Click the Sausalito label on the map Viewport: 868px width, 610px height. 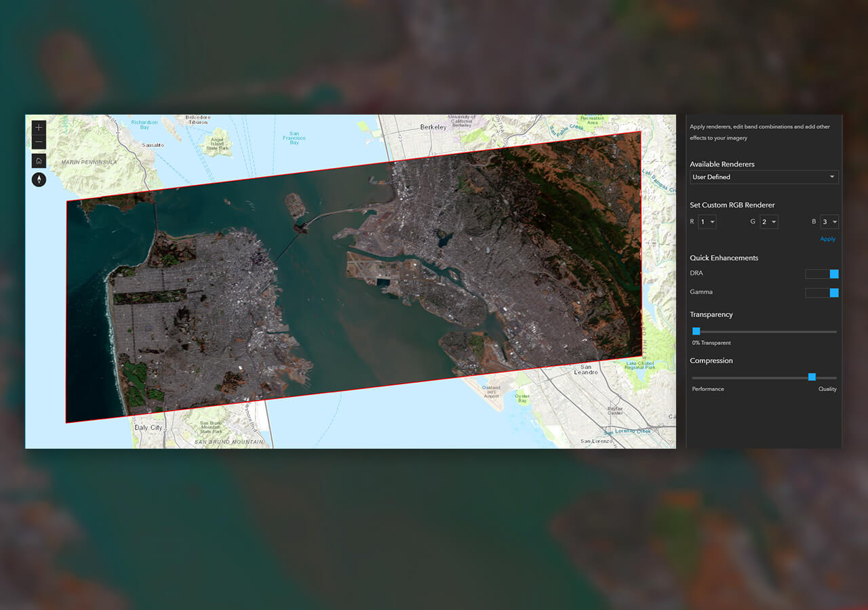[x=153, y=145]
